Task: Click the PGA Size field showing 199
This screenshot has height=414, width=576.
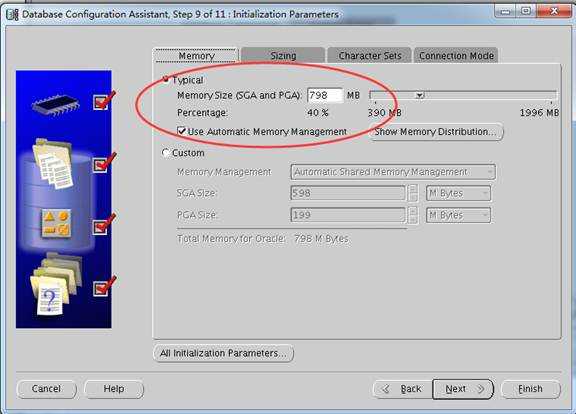Action: (x=348, y=215)
